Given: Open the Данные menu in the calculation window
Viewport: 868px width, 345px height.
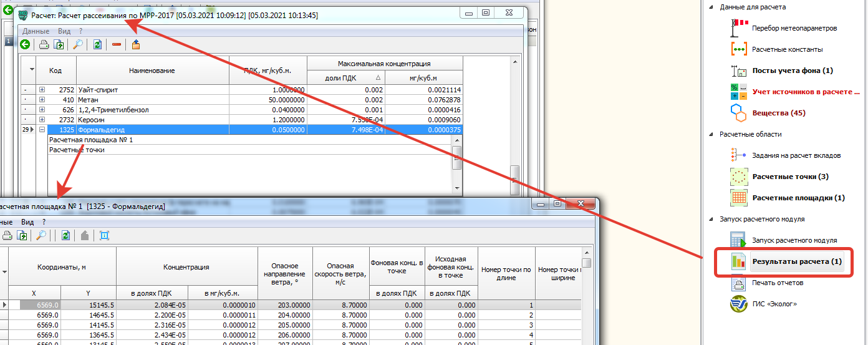Looking at the screenshot, I should click(x=36, y=31).
